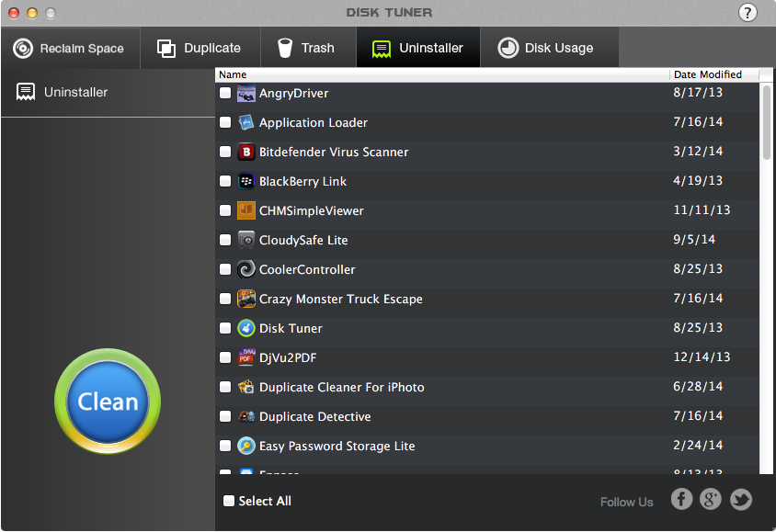This screenshot has height=532, width=776.
Task: Select the CoolerController row name
Action: click(307, 270)
